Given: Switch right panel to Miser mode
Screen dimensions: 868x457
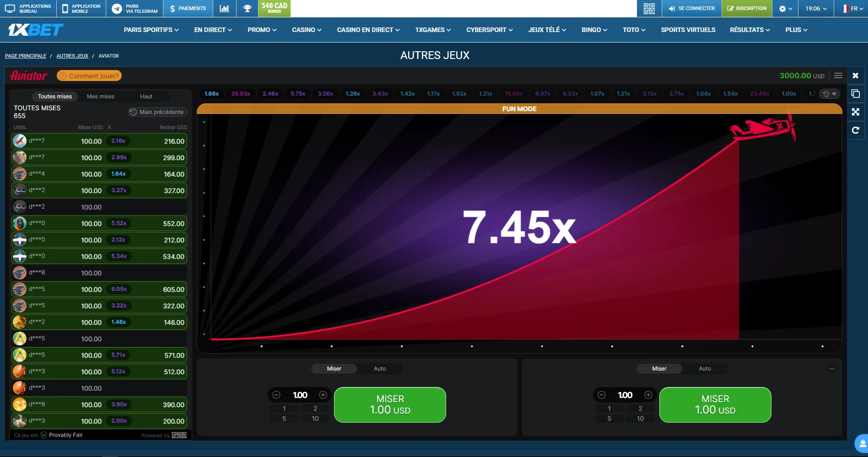Looking at the screenshot, I should pyautogui.click(x=659, y=369).
